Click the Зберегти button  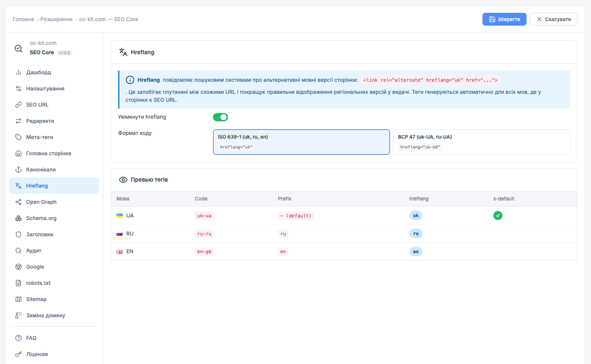[504, 19]
